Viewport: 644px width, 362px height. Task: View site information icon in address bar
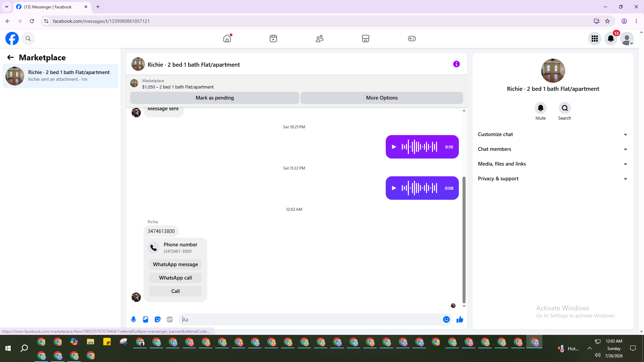(x=46, y=21)
